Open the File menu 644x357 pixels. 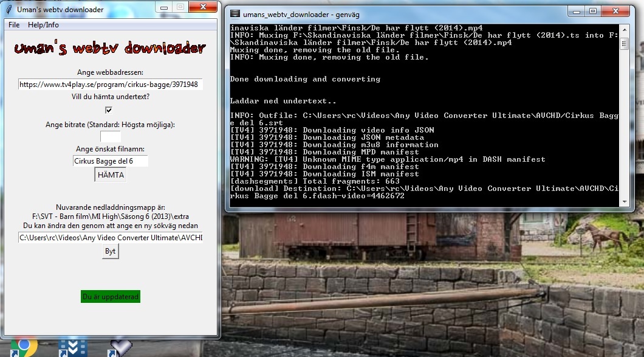pyautogui.click(x=14, y=25)
